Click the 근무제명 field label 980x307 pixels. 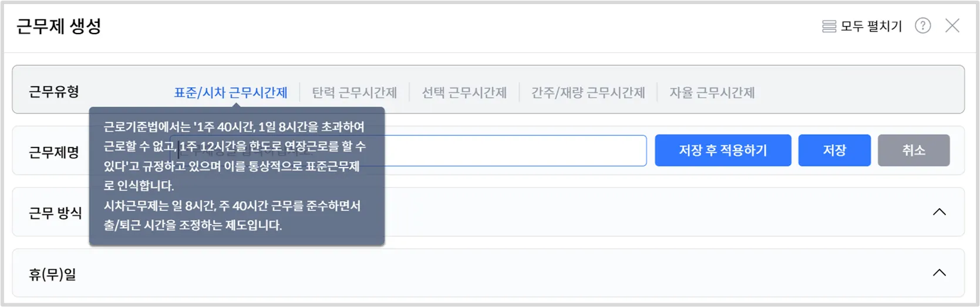click(54, 152)
